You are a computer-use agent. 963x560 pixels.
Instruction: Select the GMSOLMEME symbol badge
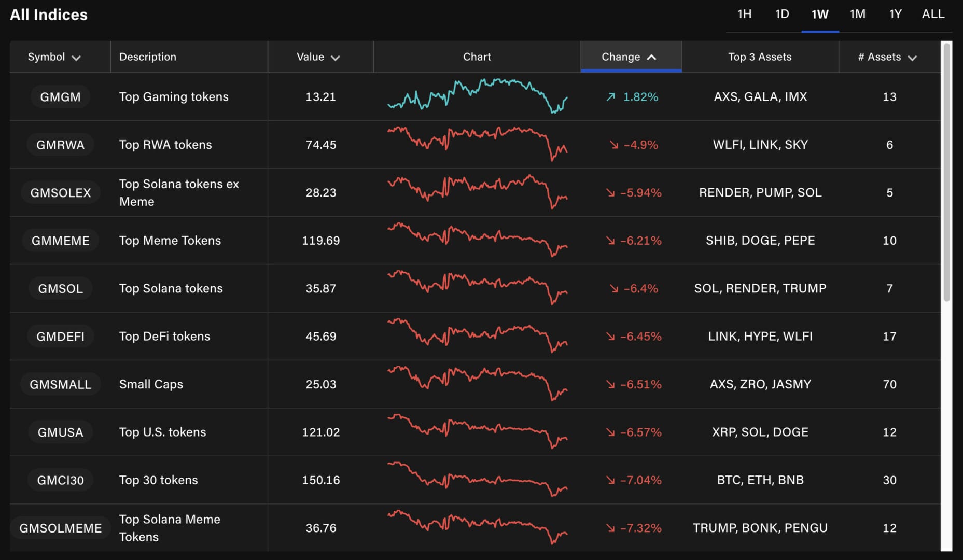pyautogui.click(x=61, y=528)
